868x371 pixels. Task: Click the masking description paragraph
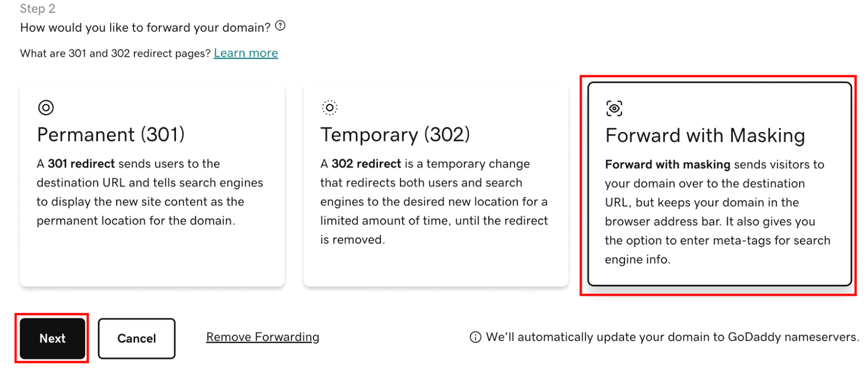(x=717, y=211)
